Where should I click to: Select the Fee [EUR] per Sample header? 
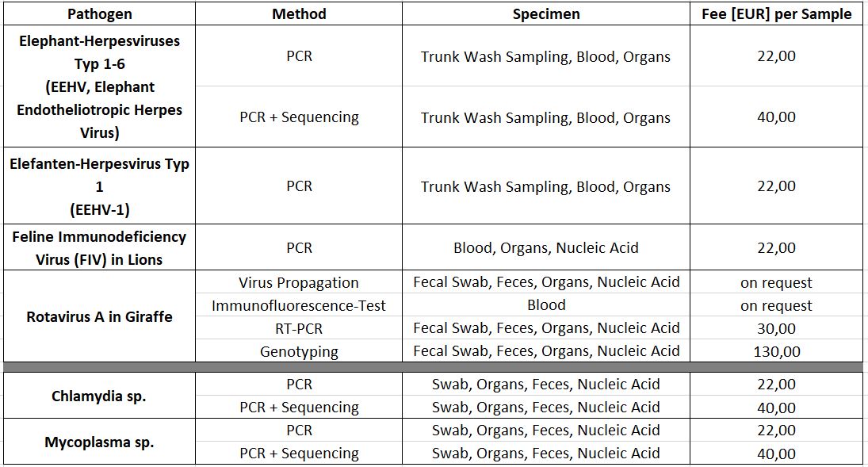[x=776, y=13]
